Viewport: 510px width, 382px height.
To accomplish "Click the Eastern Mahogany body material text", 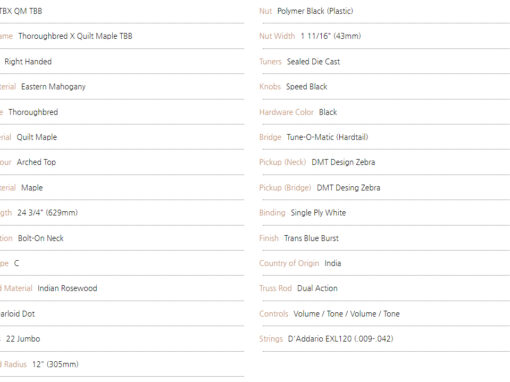I will (x=53, y=87).
